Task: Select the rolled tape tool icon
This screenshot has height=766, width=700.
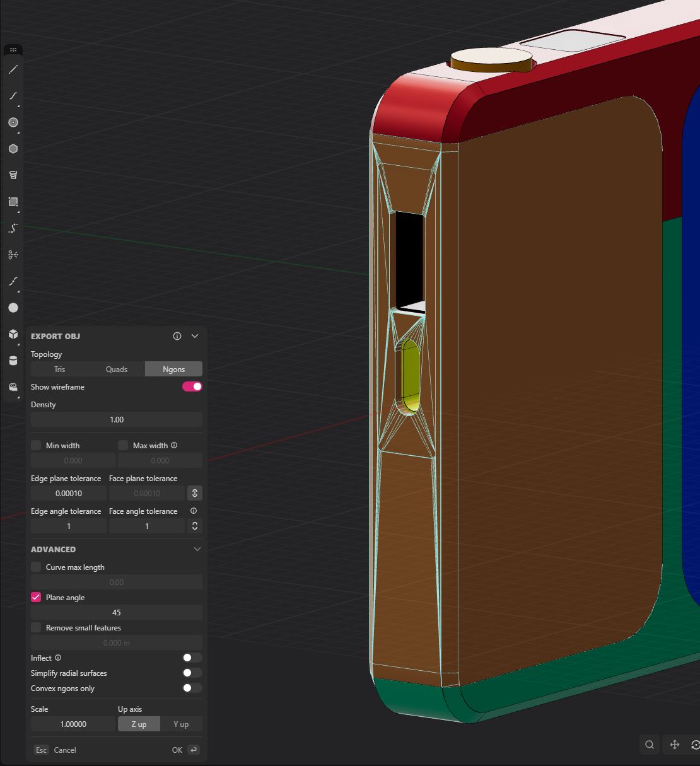Action: (13, 387)
